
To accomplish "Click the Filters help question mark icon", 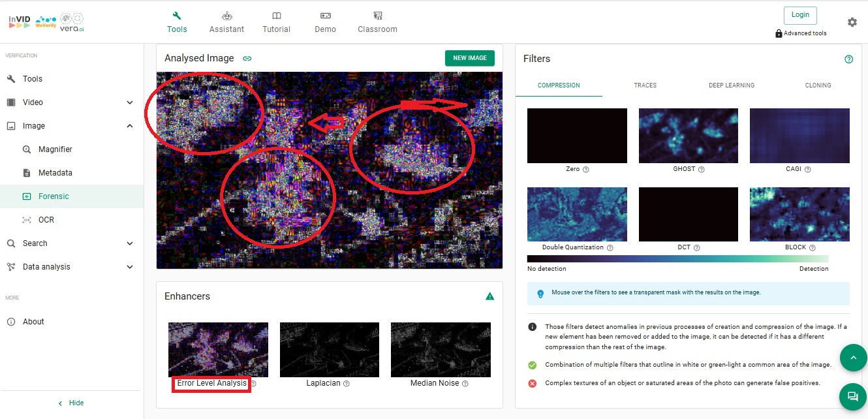I will click(848, 59).
